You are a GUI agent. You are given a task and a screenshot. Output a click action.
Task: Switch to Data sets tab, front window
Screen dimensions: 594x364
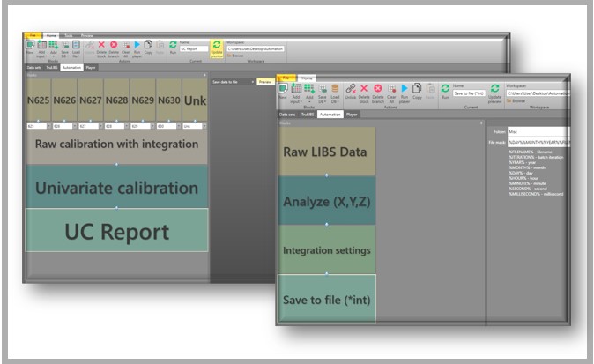[x=287, y=115]
